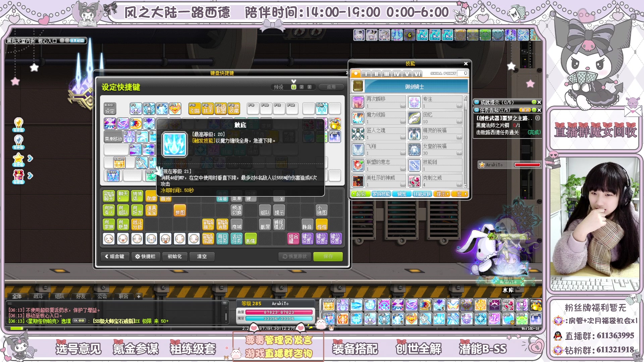Pick the F6 专业技术 shortcut key
This screenshot has width=644, height=362.
(208, 109)
